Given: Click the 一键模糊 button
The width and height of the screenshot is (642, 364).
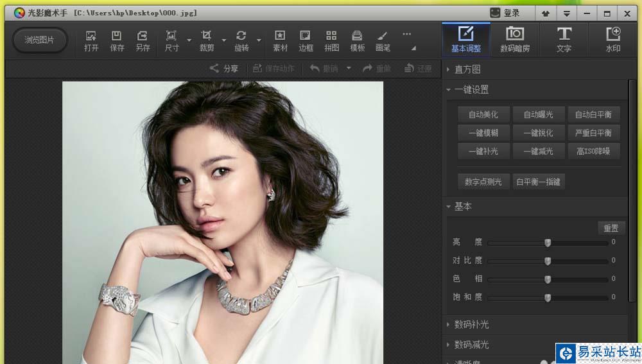Looking at the screenshot, I should tap(483, 133).
